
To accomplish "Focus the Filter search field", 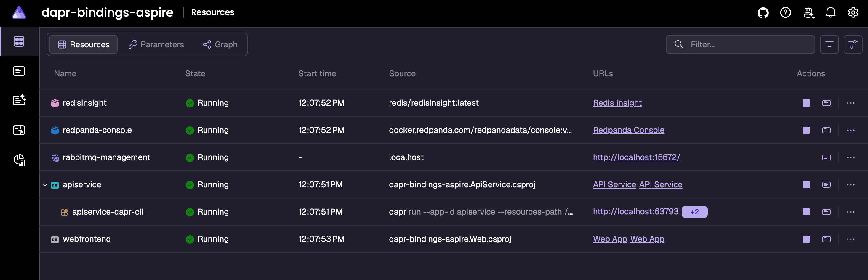I will click(x=740, y=44).
